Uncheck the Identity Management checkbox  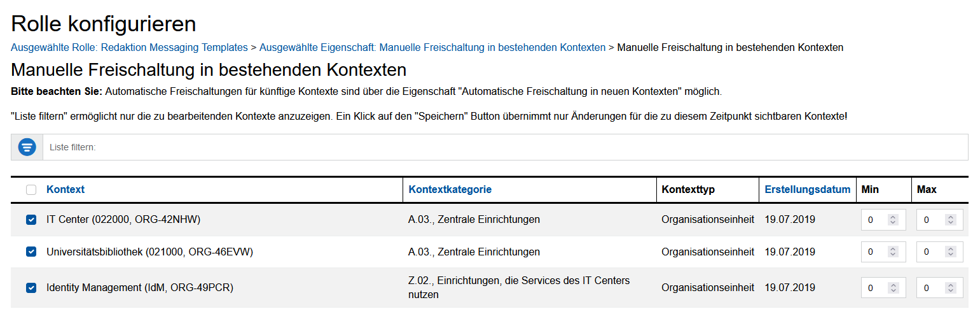[x=31, y=288]
